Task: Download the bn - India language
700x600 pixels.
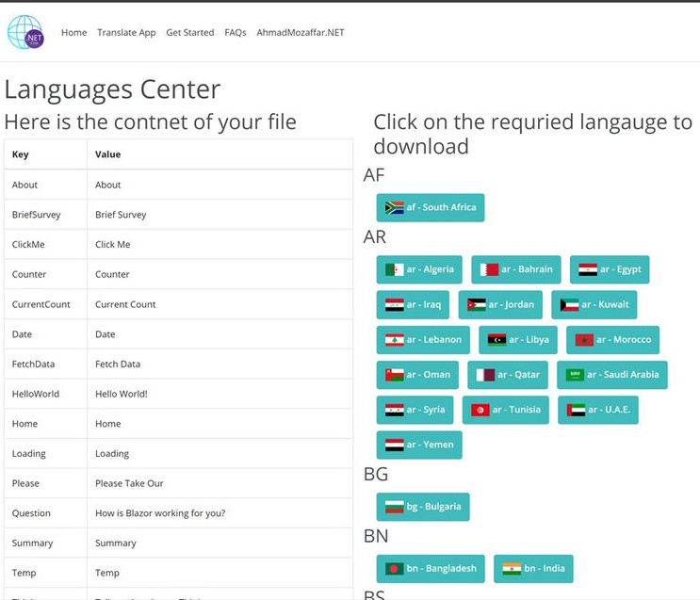Action: point(533,569)
